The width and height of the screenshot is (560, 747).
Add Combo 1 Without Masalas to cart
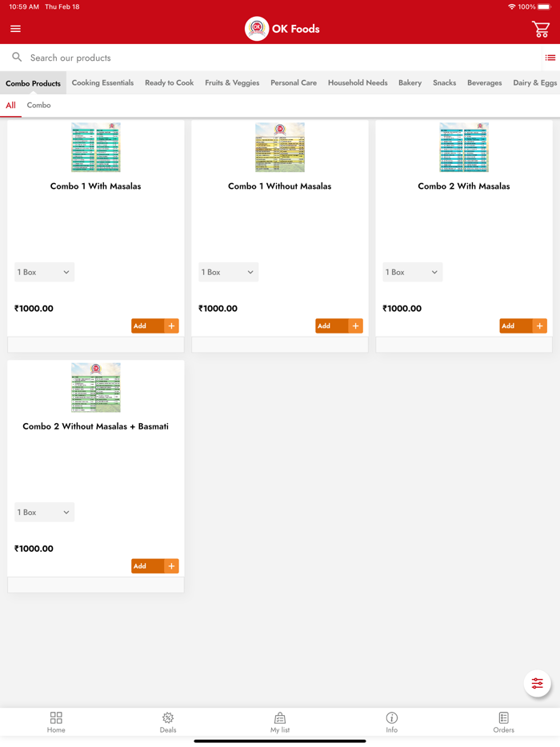click(x=332, y=326)
